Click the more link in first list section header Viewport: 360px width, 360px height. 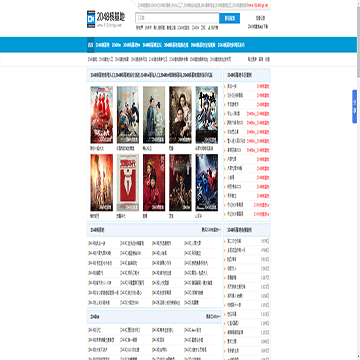pos(211,230)
